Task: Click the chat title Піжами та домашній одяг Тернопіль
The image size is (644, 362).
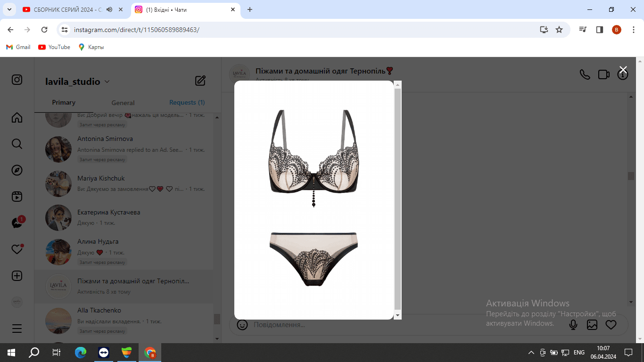Action: 324,71
